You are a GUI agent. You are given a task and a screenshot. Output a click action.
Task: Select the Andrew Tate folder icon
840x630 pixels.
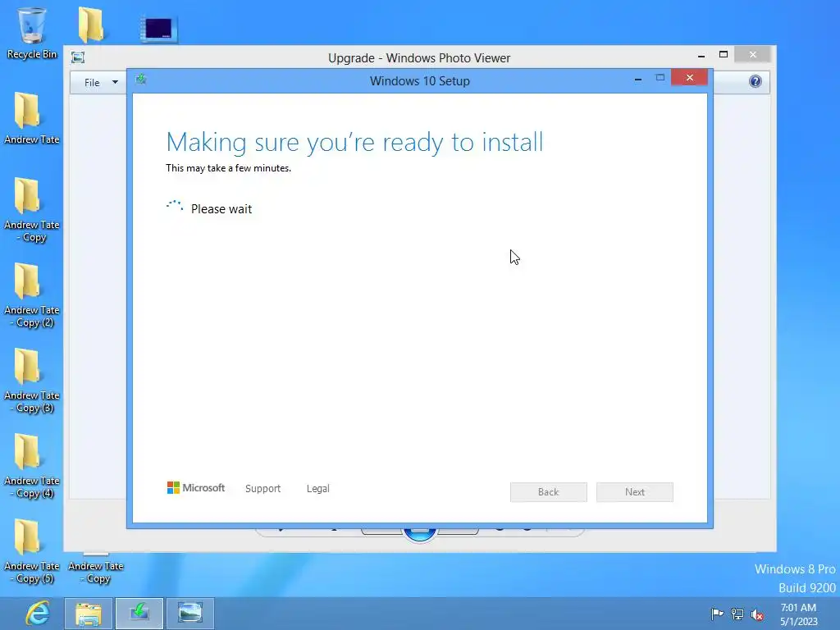[31, 118]
